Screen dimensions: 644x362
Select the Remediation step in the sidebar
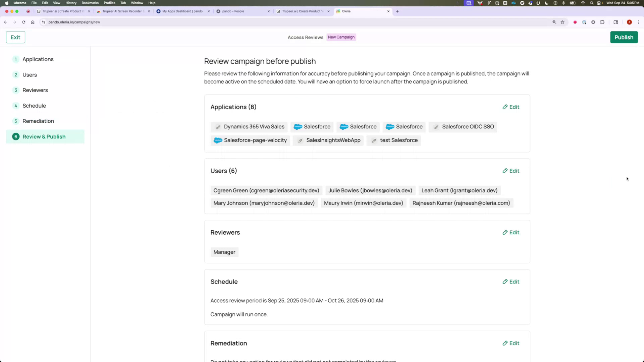click(38, 121)
